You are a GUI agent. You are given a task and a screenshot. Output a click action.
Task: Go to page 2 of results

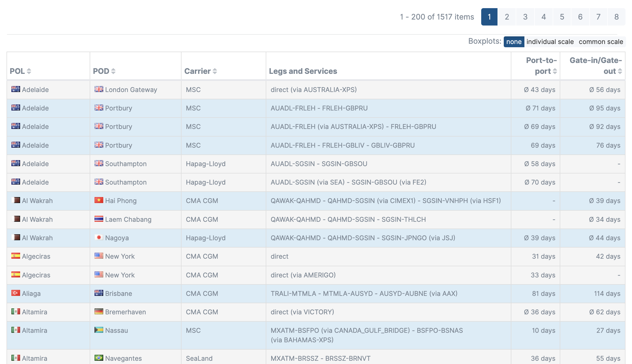pyautogui.click(x=507, y=17)
